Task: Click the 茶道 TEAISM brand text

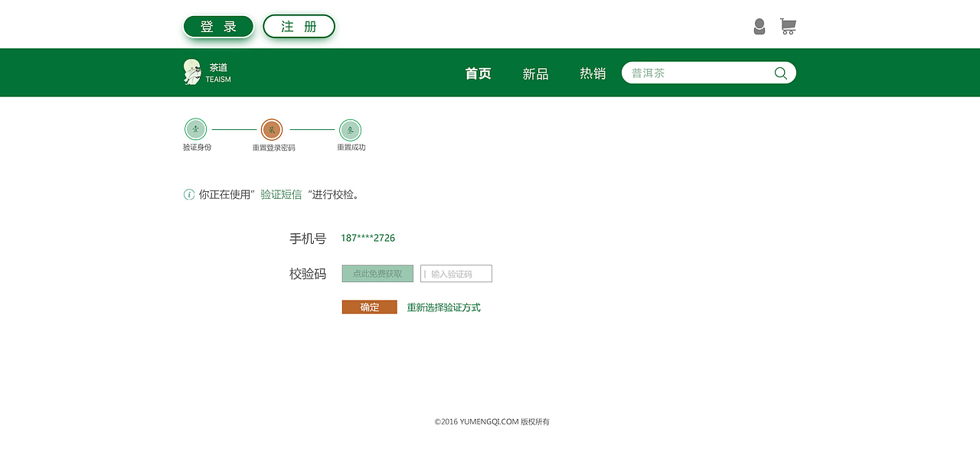Action: (x=218, y=73)
